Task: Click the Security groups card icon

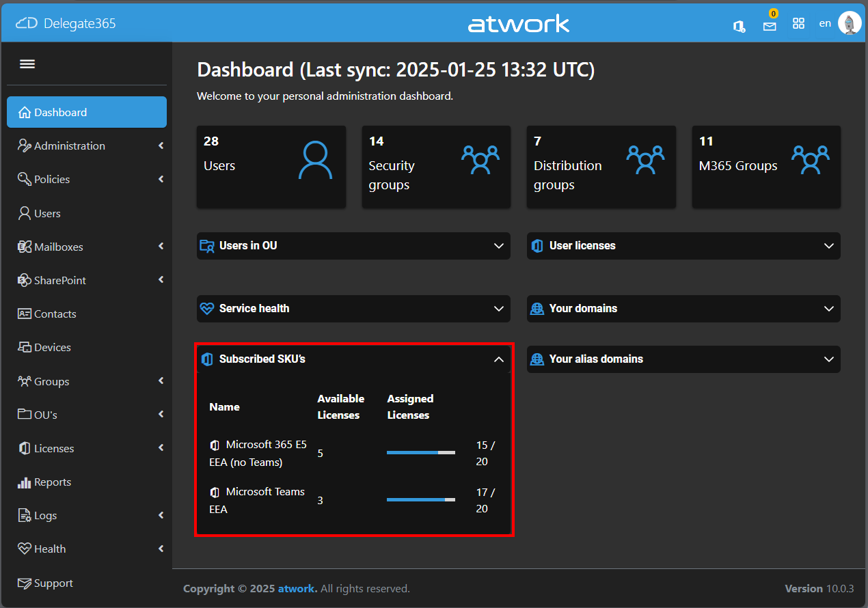Action: point(480,161)
